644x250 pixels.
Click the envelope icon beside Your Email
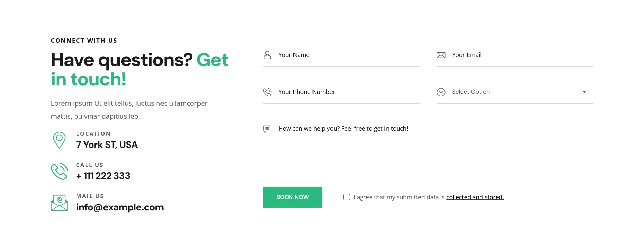441,55
